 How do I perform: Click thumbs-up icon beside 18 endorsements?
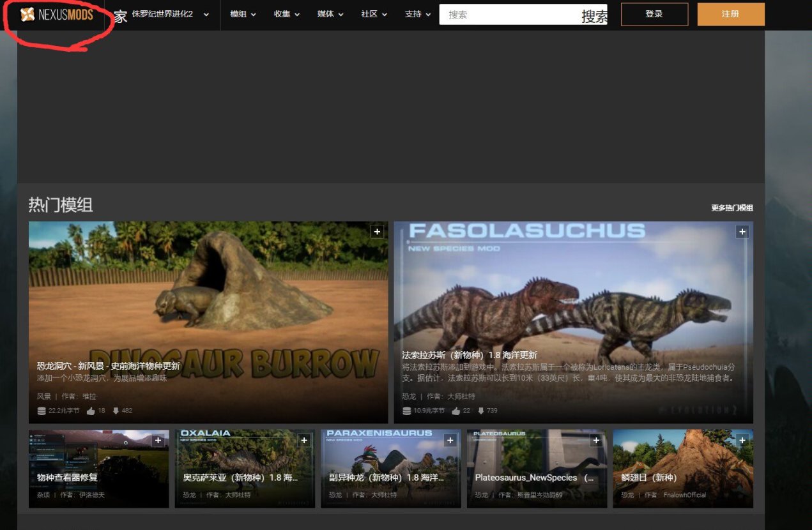(91, 411)
